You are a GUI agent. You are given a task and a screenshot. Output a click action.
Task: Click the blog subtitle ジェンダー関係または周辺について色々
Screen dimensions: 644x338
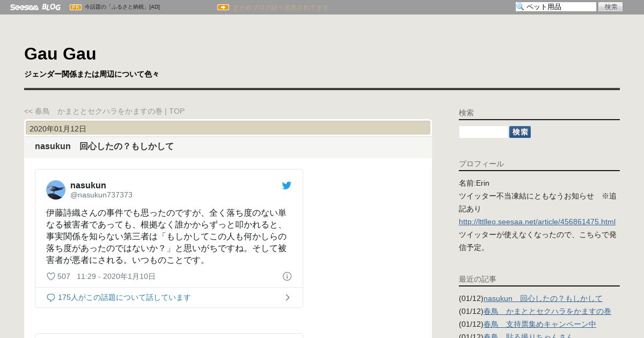(x=92, y=74)
